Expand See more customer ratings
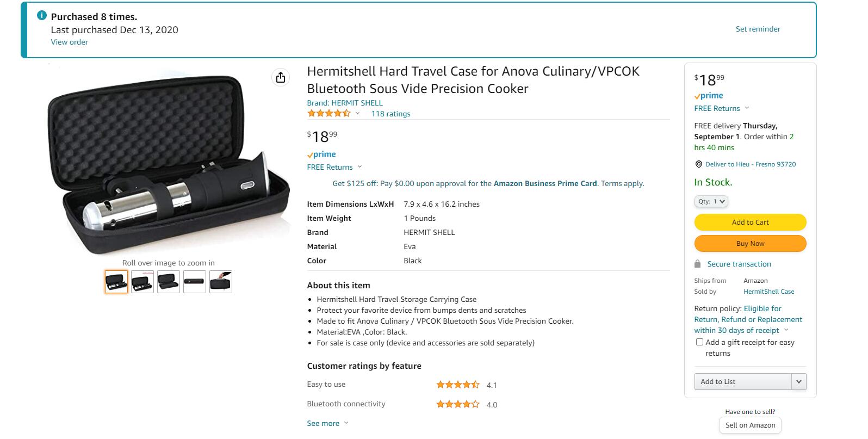868x439 pixels. point(327,423)
